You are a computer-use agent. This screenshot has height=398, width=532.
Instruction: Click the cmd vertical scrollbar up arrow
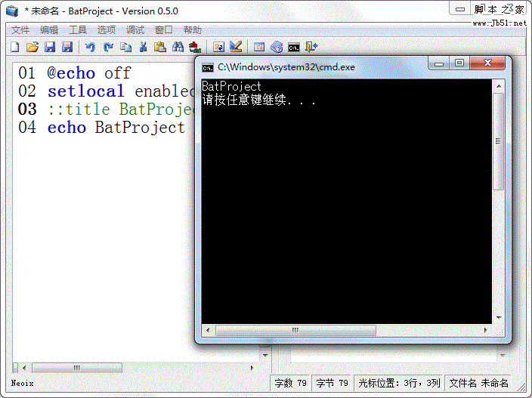pyautogui.click(x=499, y=86)
